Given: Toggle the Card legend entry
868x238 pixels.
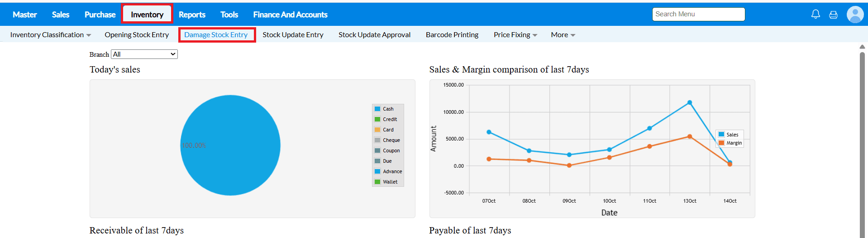Looking at the screenshot, I should 388,130.
